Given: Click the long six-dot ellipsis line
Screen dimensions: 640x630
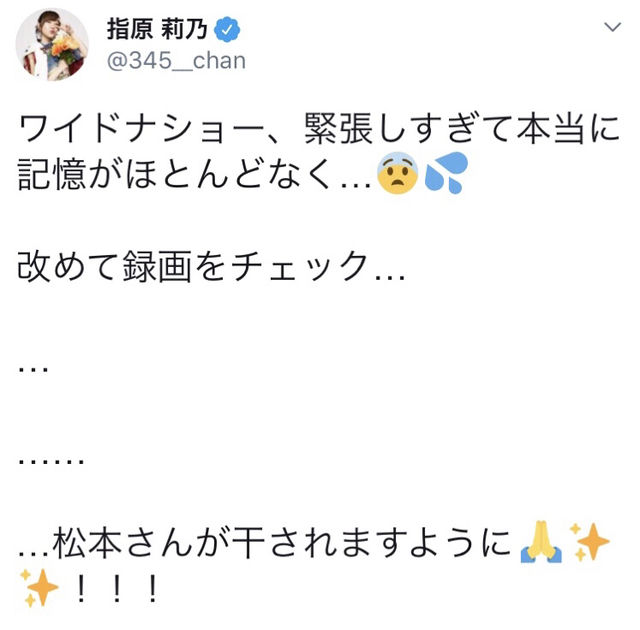Looking at the screenshot, I should point(51,461).
